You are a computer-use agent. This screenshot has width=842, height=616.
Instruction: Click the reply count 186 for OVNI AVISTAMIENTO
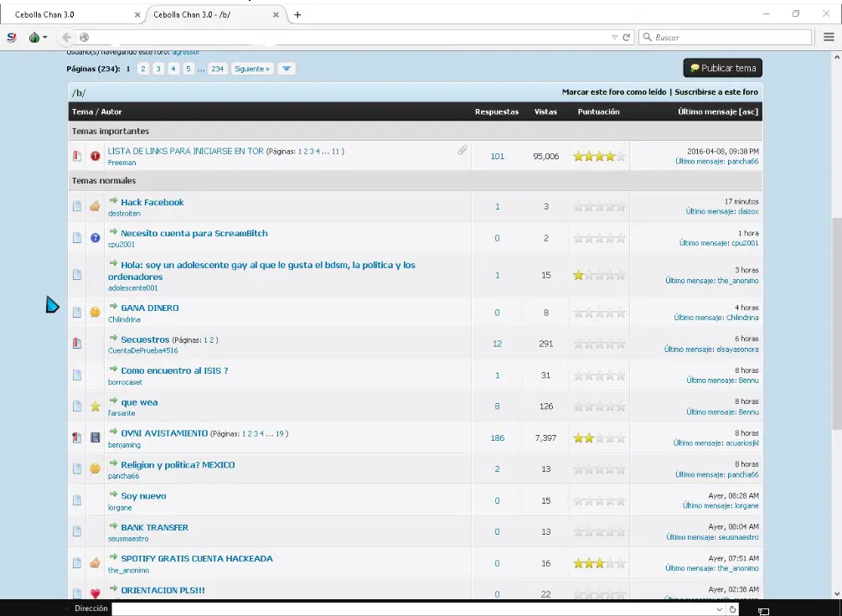pyautogui.click(x=498, y=437)
